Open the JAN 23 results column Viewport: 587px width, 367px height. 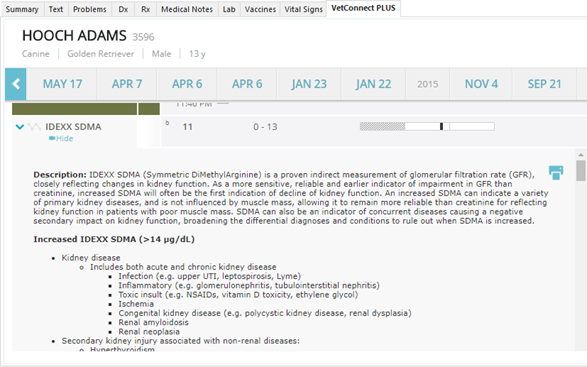(309, 84)
